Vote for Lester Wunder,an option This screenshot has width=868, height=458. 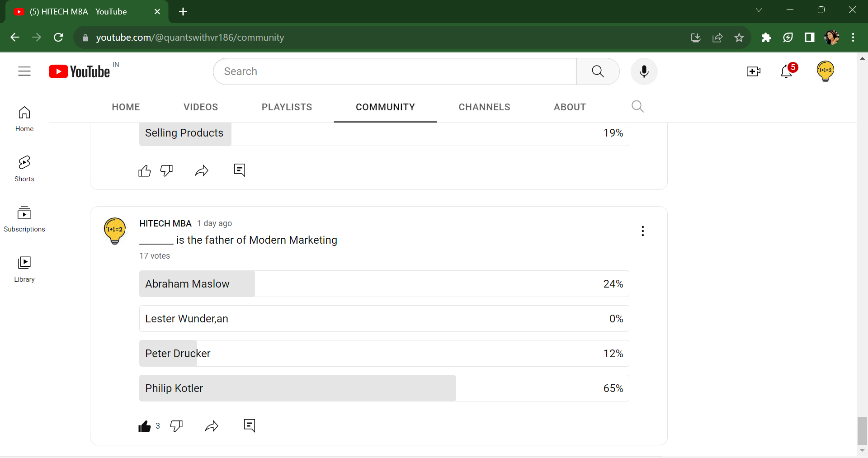(x=384, y=319)
